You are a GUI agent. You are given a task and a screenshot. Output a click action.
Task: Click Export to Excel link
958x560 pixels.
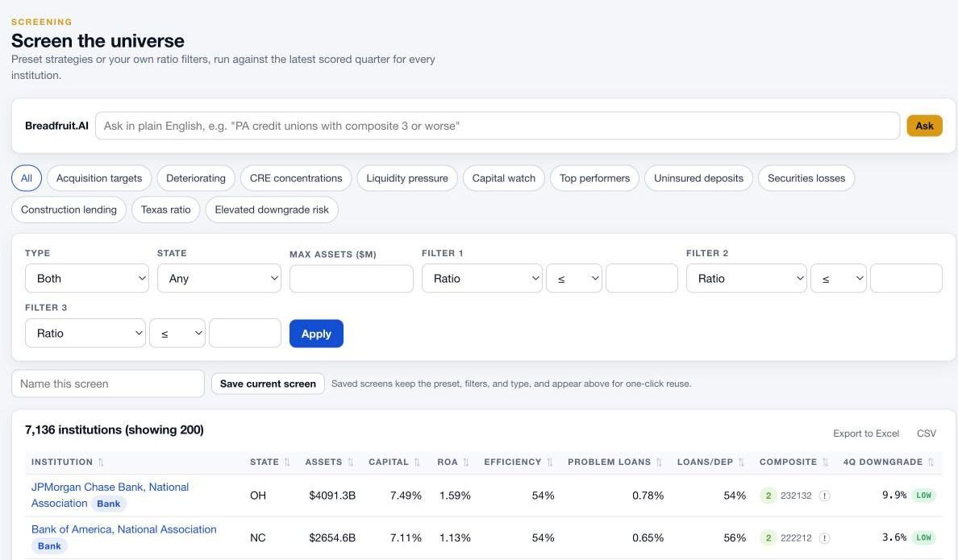(866, 433)
